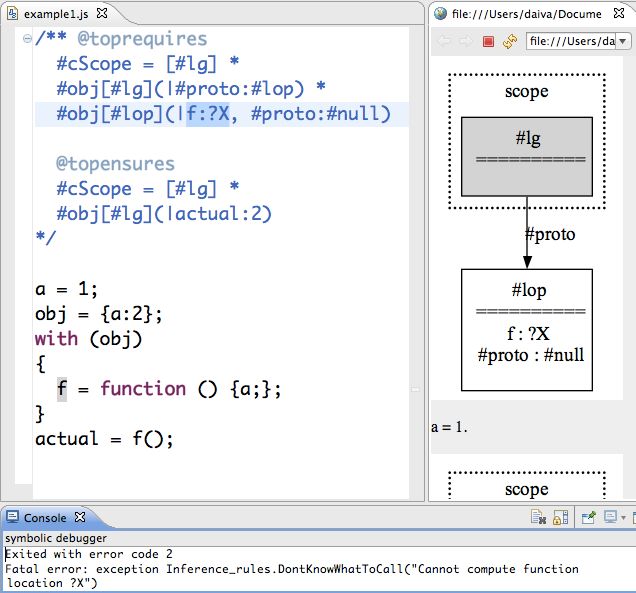
Task: Click the highlighted 'f:?X' text in the editor
Action: coord(208,114)
